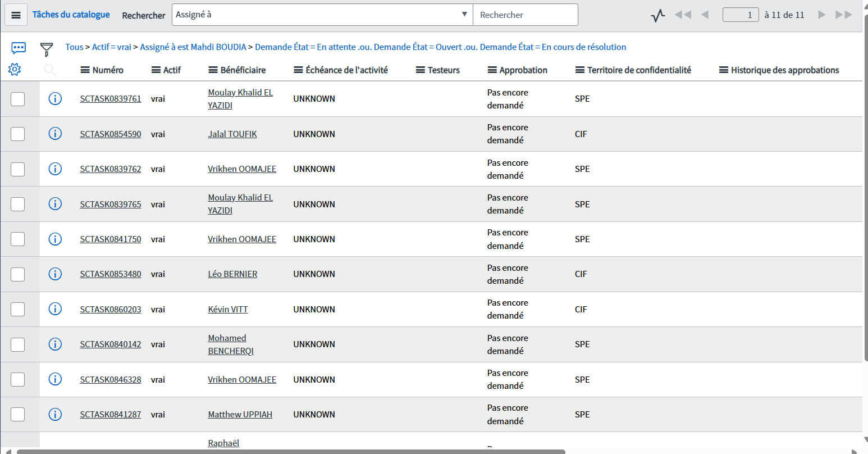Click Tâches du catalogue list title
This screenshot has width=868, height=454.
pos(71,15)
